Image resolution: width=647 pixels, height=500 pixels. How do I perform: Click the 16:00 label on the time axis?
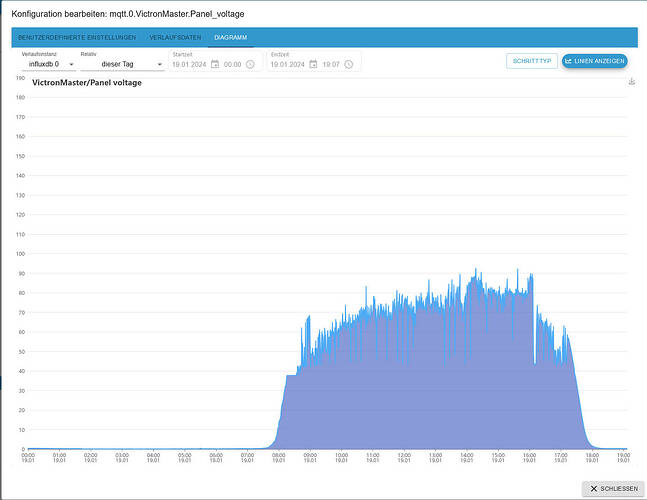[529, 457]
